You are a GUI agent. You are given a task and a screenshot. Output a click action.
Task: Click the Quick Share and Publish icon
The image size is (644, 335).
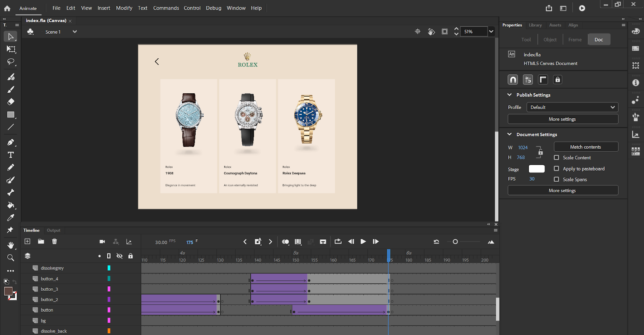coord(549,8)
